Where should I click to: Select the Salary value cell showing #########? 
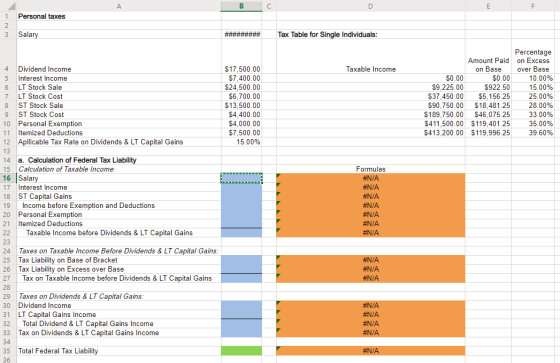[241, 34]
